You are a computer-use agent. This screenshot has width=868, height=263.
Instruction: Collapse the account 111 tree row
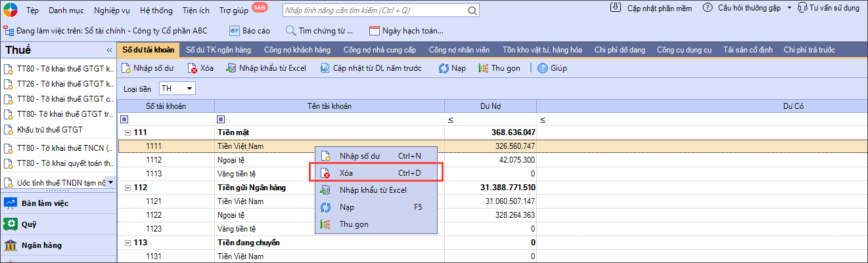point(127,132)
